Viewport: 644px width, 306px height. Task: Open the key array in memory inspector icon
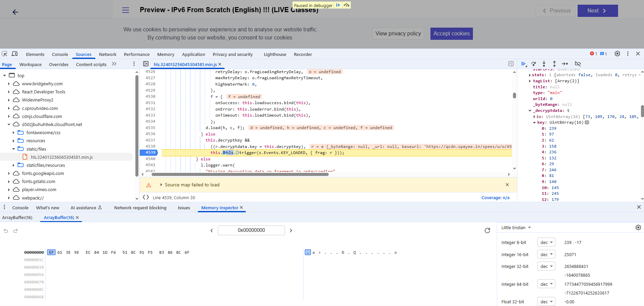coord(587,122)
